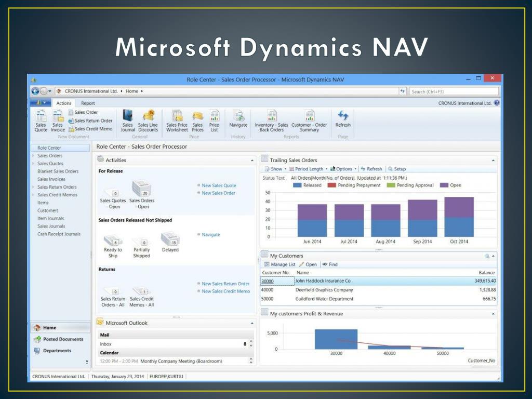
Task: Open the chart Options dropdown
Action: [x=343, y=169]
